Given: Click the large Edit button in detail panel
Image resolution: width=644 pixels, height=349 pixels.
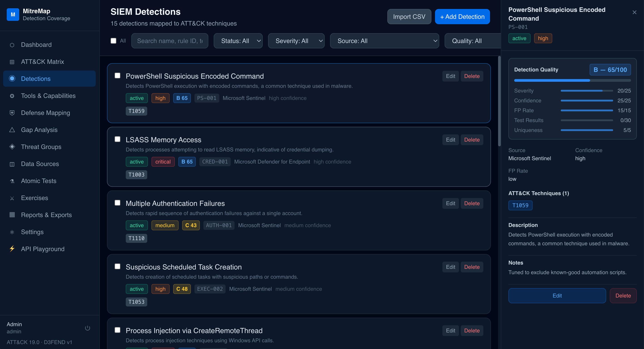Looking at the screenshot, I should (557, 296).
